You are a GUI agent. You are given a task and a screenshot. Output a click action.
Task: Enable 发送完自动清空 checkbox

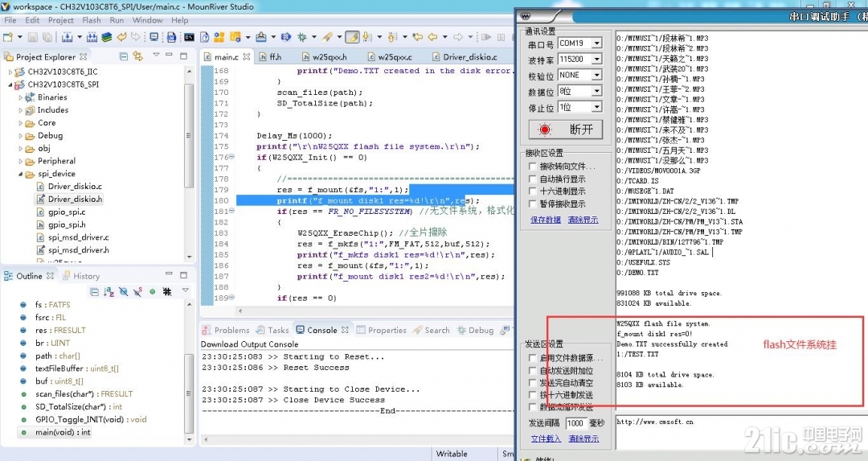(533, 383)
